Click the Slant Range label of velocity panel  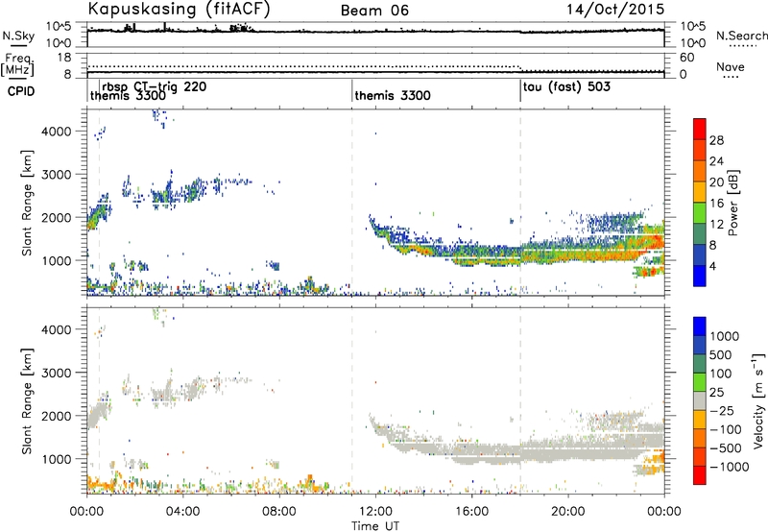pyautogui.click(x=26, y=400)
